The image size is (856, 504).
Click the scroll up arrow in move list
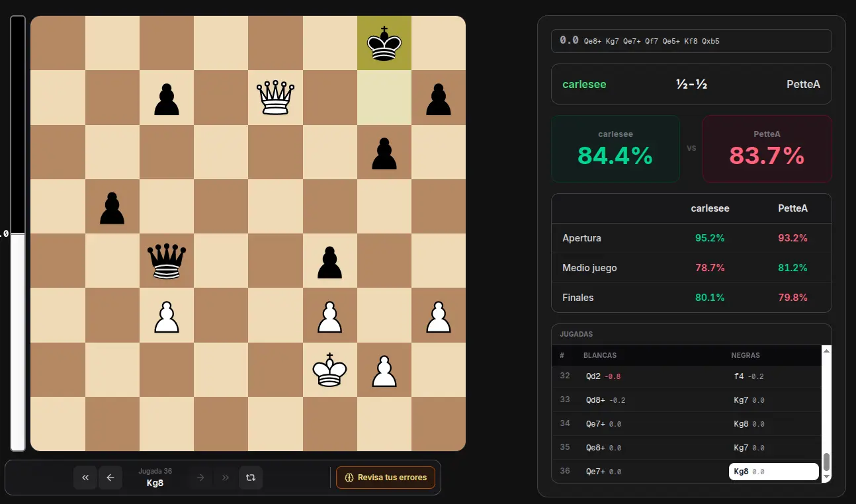coord(826,351)
